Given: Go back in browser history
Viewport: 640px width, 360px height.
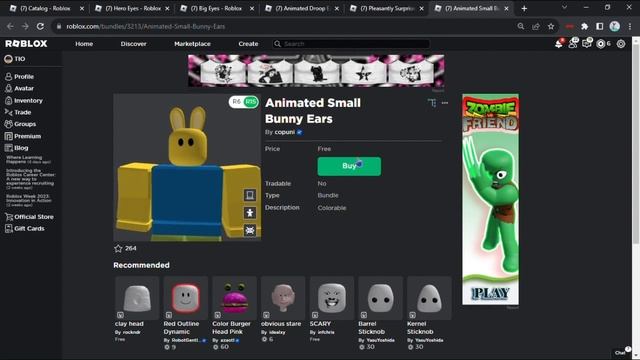Looking at the screenshot, I should (x=10, y=26).
